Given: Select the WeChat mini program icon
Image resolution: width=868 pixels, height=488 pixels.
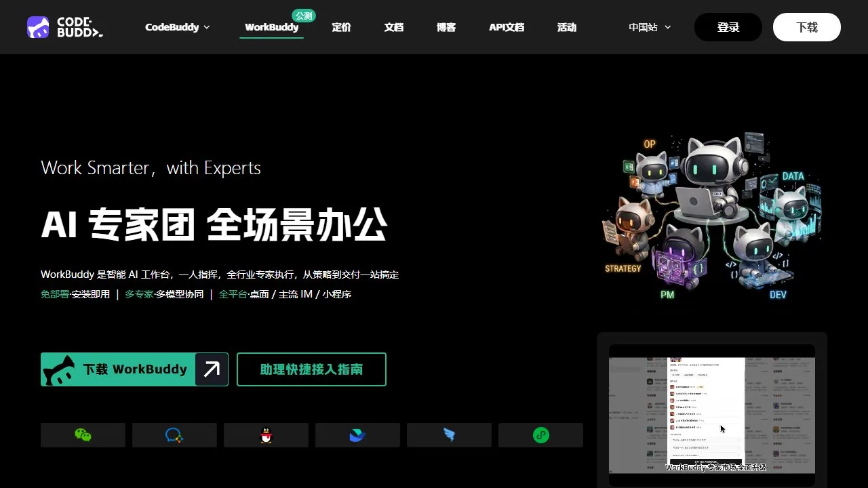Looking at the screenshot, I should tap(540, 435).
